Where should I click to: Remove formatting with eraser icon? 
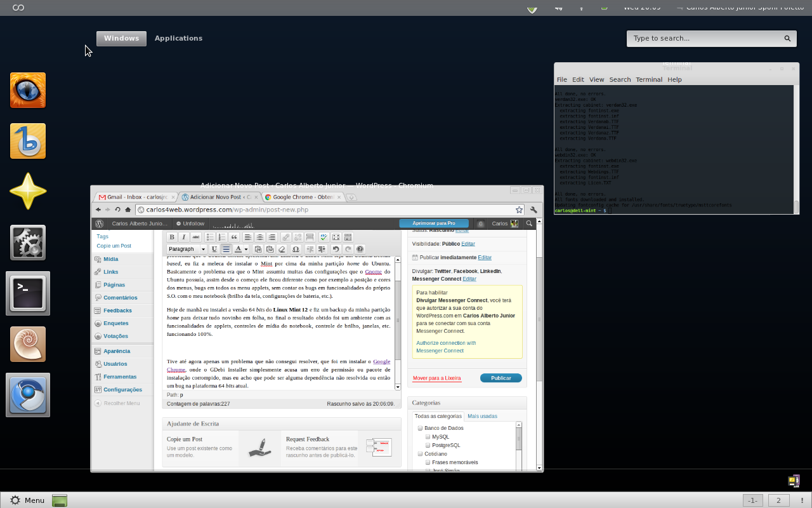[282, 249]
